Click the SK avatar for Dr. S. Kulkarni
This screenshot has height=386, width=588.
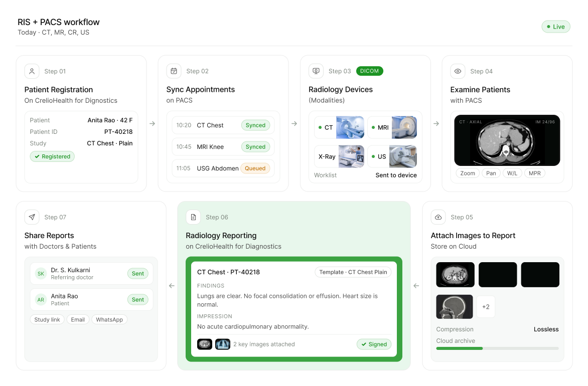coord(41,274)
